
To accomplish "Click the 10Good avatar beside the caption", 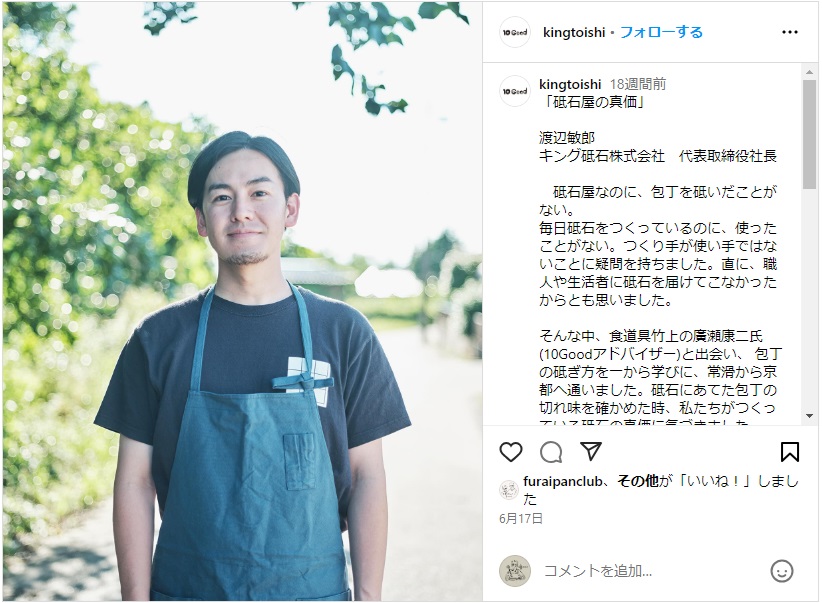I will coord(515,91).
